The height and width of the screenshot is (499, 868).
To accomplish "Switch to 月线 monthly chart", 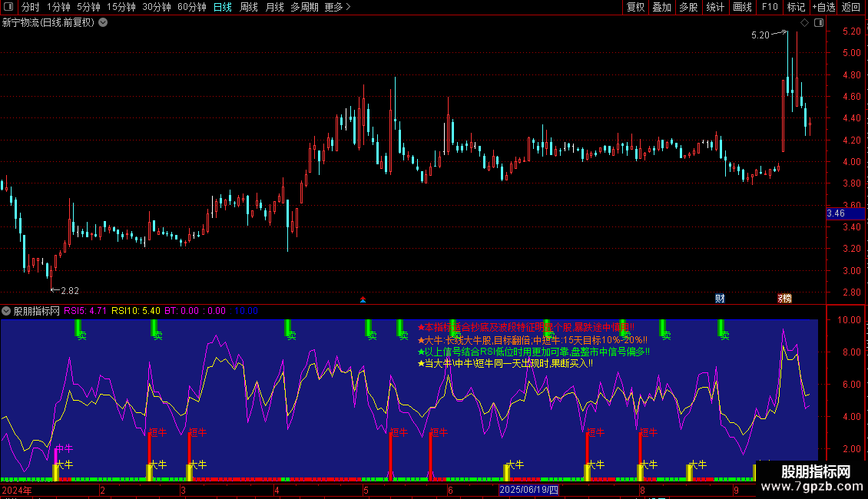I will click(x=274, y=7).
